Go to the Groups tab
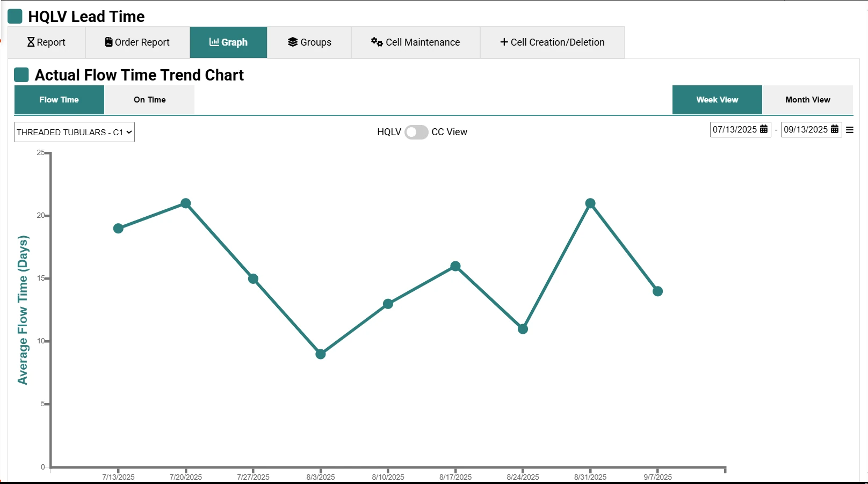 click(x=309, y=42)
